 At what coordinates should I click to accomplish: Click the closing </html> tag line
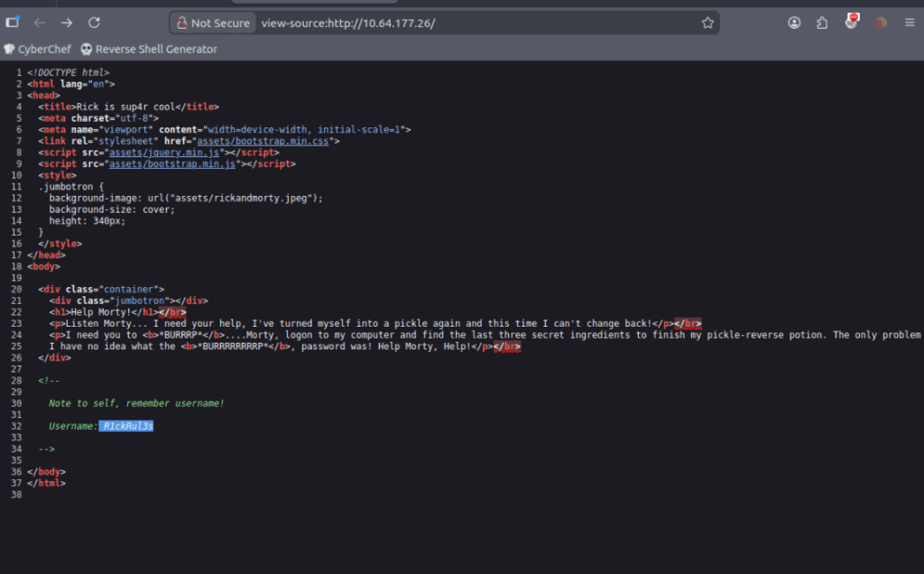tap(47, 483)
